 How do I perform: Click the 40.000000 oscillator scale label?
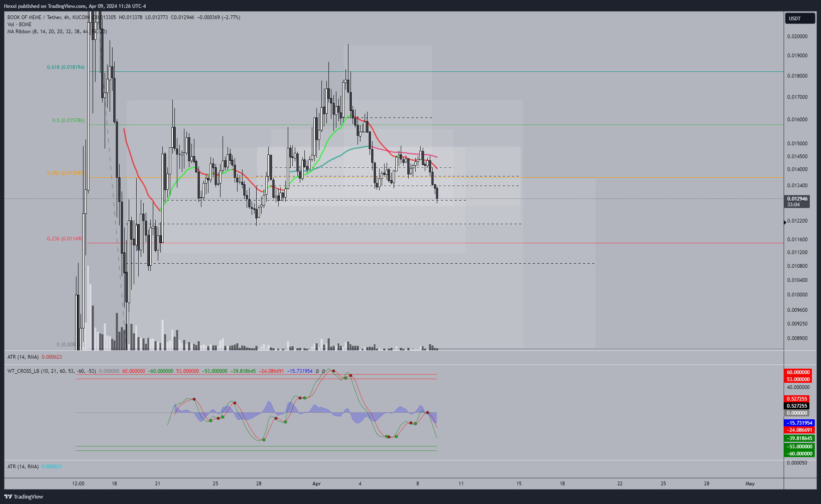click(x=798, y=387)
